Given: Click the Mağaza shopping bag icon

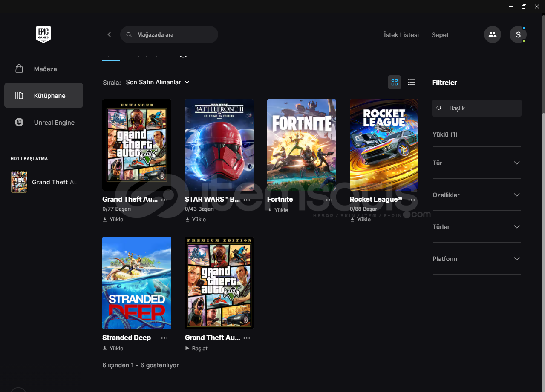Looking at the screenshot, I should (19, 69).
